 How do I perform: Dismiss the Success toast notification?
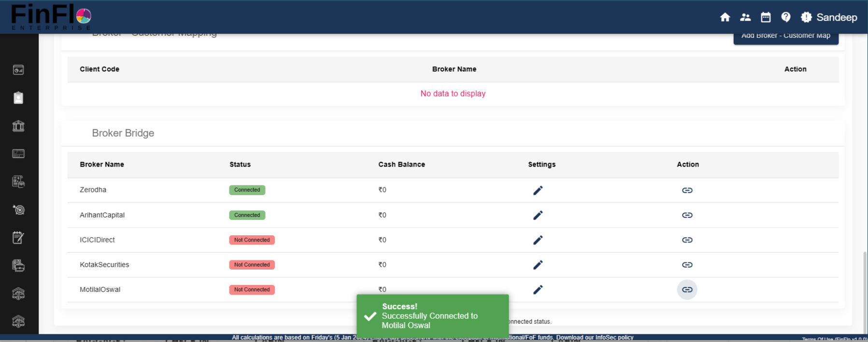(433, 316)
